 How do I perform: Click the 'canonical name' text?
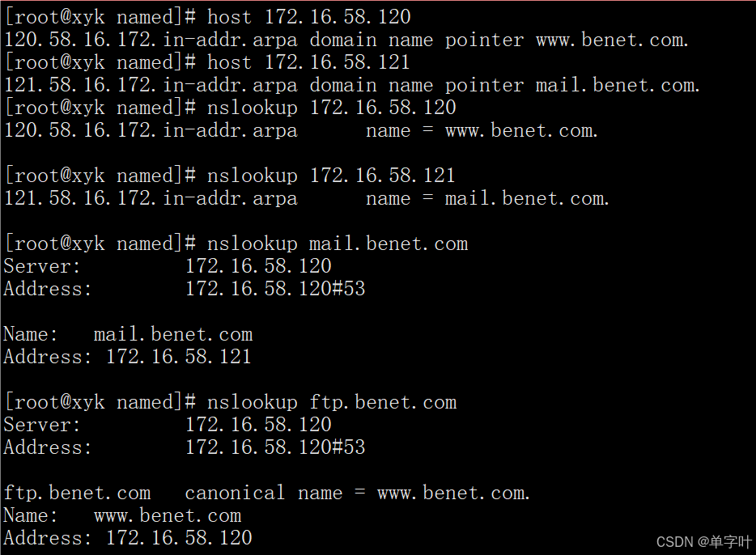point(264,493)
